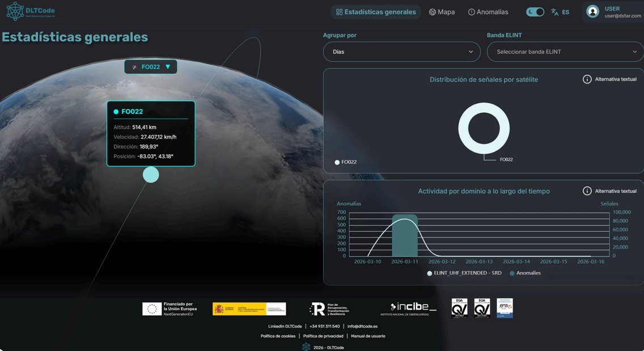Click the Posición -83.03°, 43.18° value
This screenshot has height=351, width=644.
pyautogui.click(x=155, y=156)
